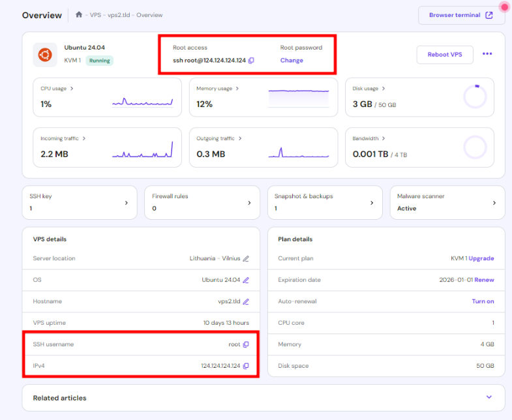Open the Malware scanner panel
The image size is (512, 420).
[x=447, y=202]
